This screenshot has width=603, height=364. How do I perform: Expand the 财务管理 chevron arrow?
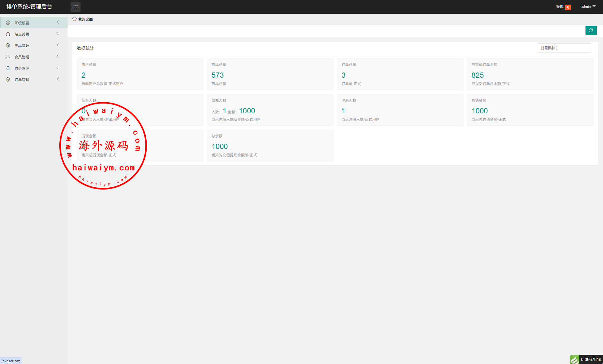click(x=57, y=68)
